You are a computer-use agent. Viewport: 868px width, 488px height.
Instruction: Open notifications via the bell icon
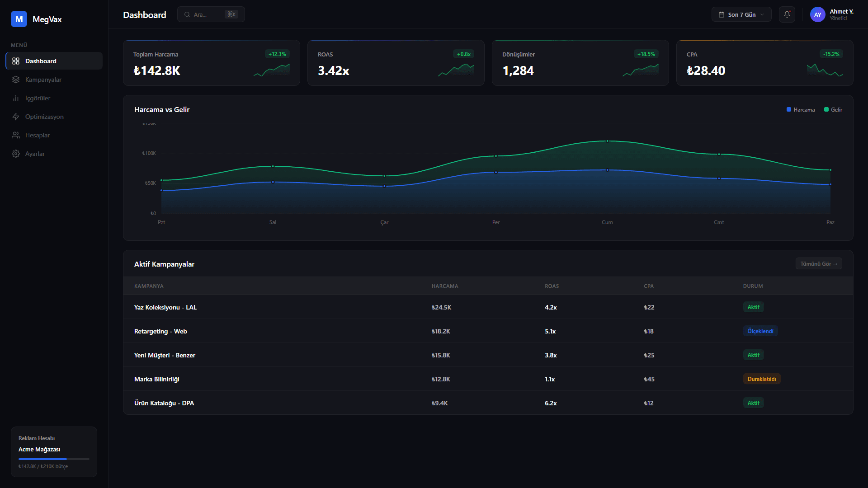(x=787, y=14)
